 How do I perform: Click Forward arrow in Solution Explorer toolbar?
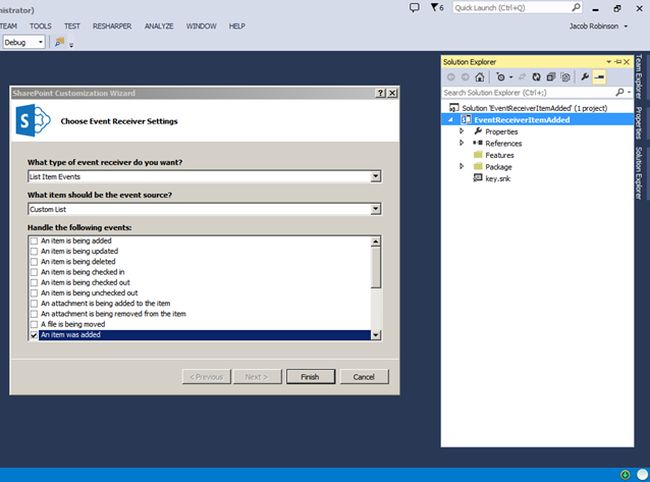[x=465, y=77]
